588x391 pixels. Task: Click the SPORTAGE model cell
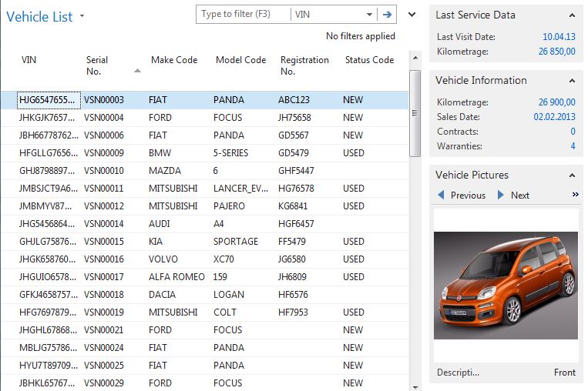236,242
